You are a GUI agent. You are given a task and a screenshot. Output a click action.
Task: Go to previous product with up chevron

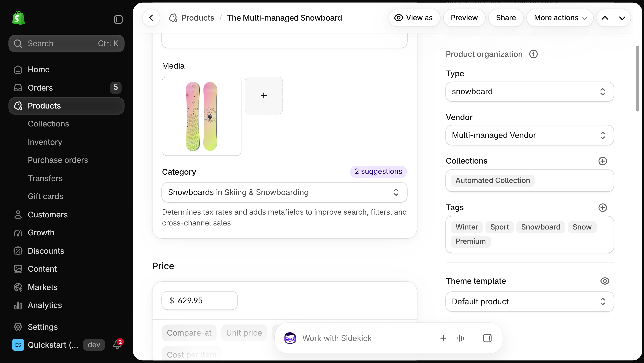click(x=605, y=18)
